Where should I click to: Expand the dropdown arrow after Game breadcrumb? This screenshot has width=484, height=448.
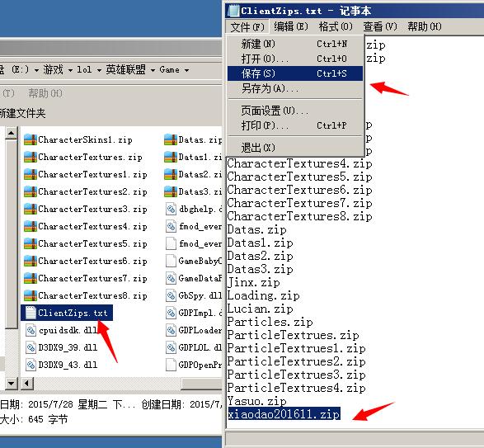(186, 70)
